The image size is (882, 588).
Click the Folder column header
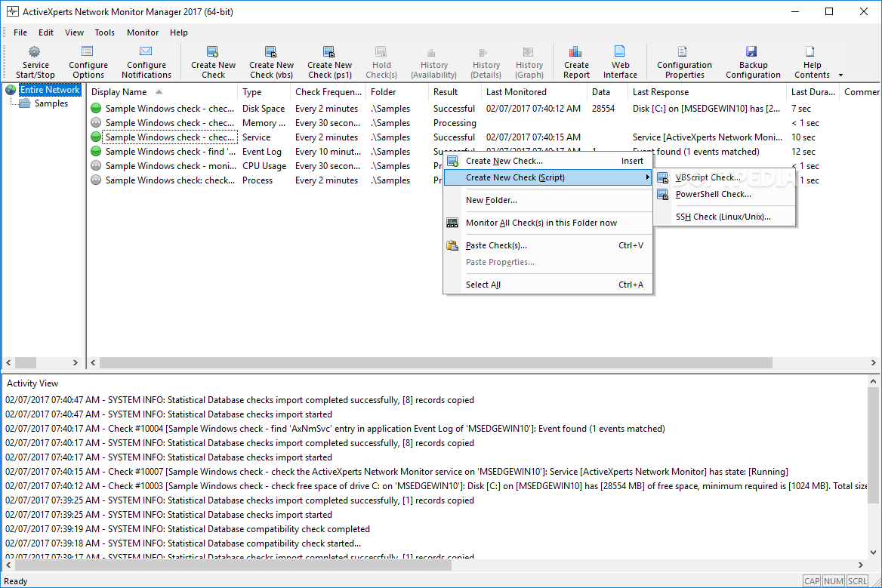coord(396,91)
